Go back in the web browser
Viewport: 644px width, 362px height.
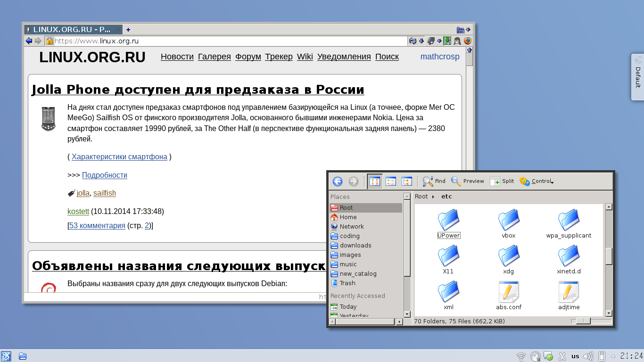(29, 41)
